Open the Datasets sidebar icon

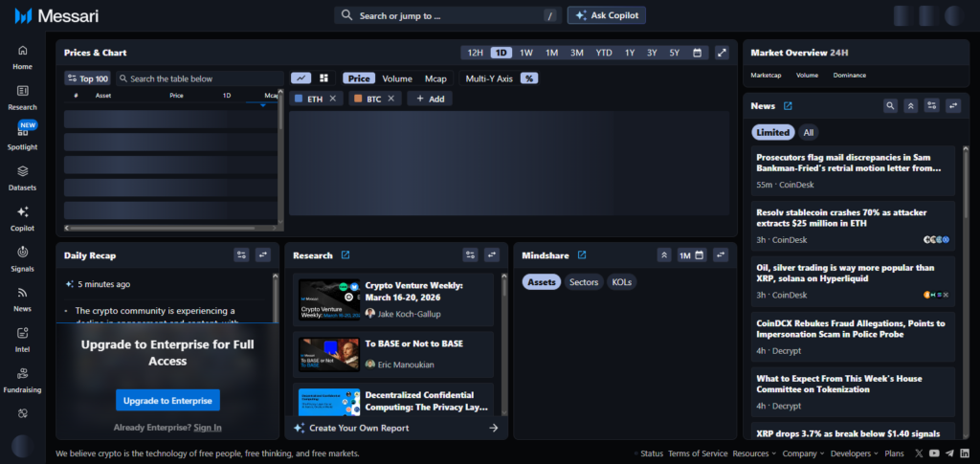point(22,177)
